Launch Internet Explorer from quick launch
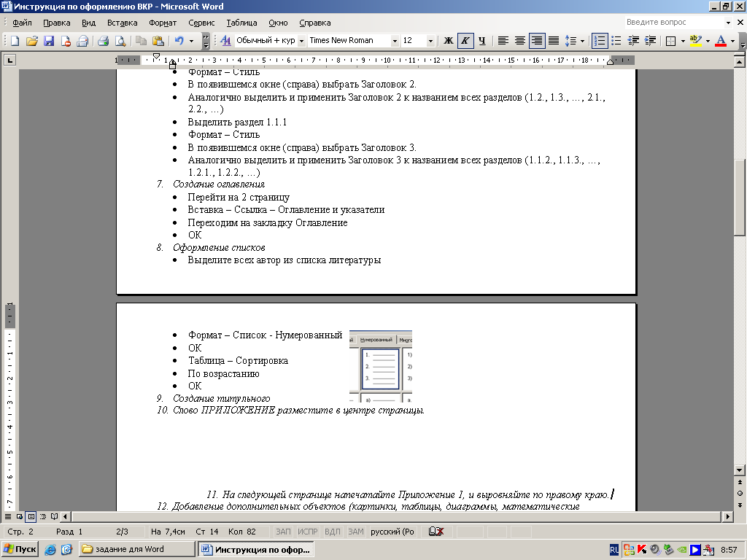 pyautogui.click(x=50, y=550)
